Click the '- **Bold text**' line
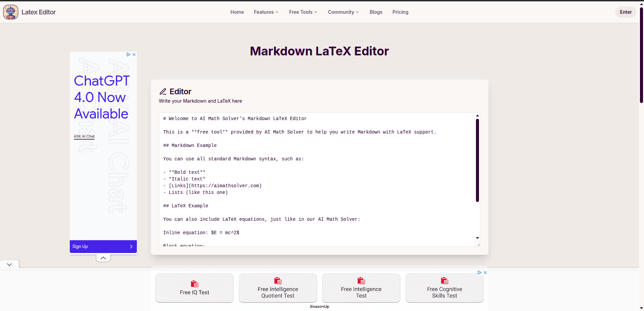This screenshot has width=644, height=311. [184, 172]
